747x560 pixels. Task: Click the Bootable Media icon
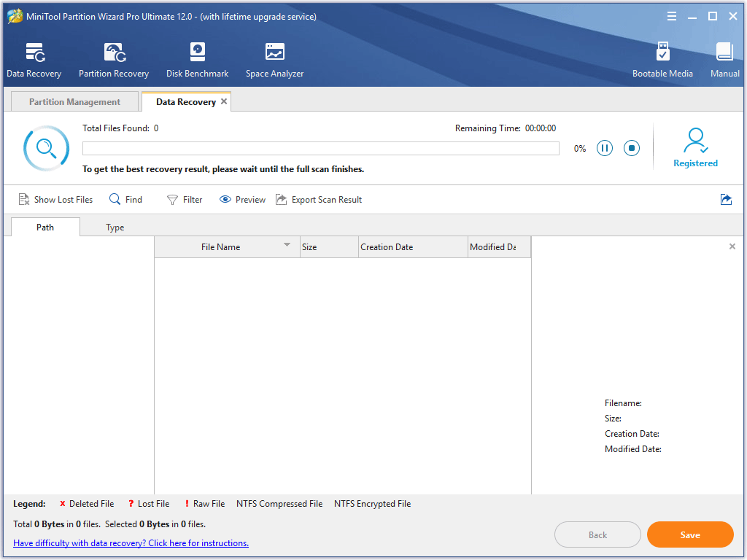tap(662, 60)
